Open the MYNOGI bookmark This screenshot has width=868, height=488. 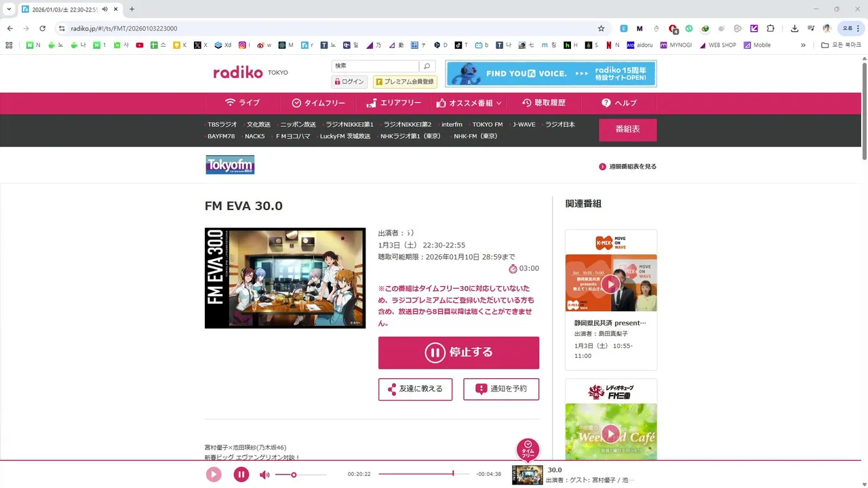click(675, 45)
